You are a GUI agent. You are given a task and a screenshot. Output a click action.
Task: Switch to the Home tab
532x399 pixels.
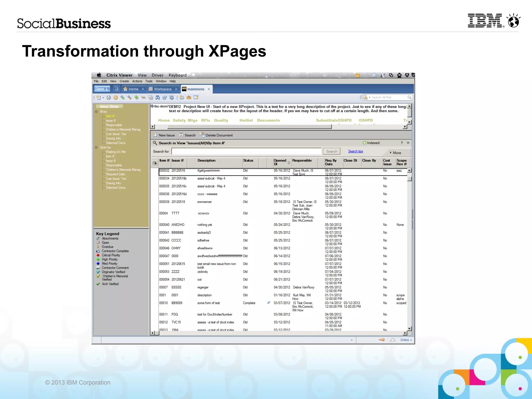point(134,89)
